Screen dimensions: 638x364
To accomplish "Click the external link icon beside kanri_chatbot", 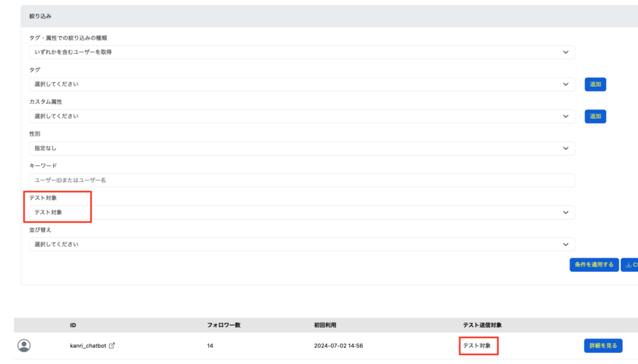I will point(112,345).
